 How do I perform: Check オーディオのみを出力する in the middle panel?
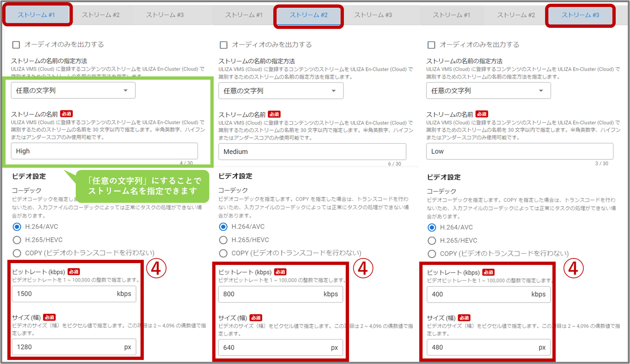tap(224, 45)
